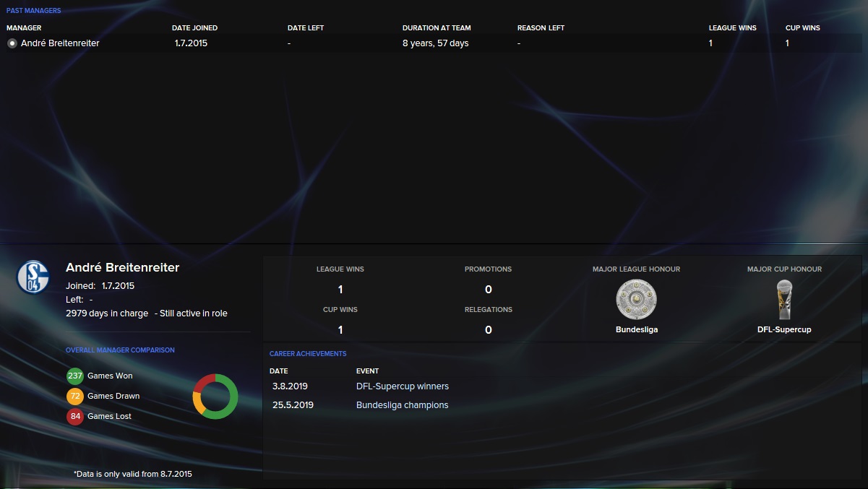Click the Bundesliga label under major league honour
This screenshot has height=489, width=868.
(x=637, y=329)
